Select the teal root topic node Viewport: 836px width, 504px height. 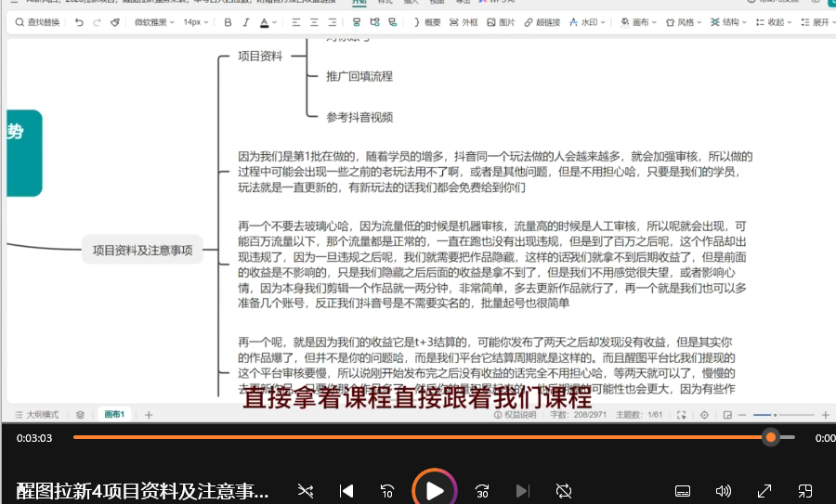tap(24, 153)
